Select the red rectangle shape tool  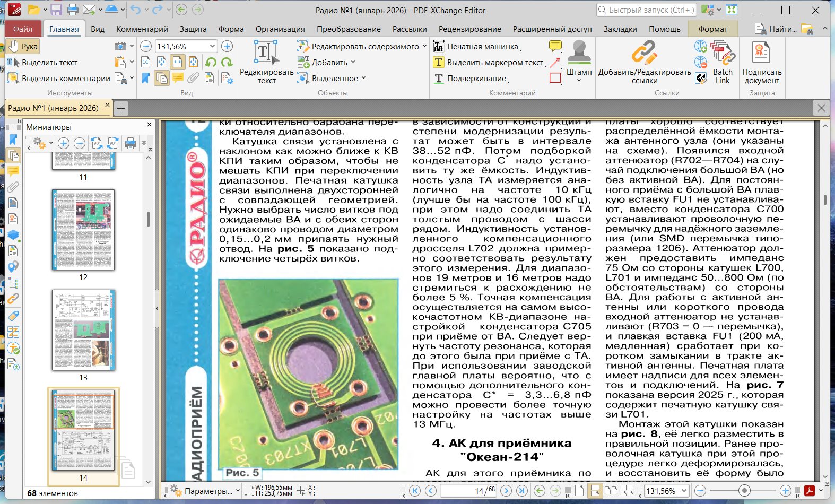click(x=555, y=78)
